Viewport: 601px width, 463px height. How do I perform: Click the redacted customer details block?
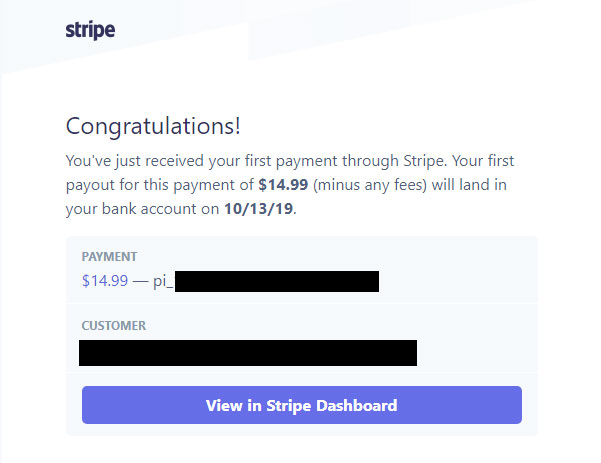[248, 353]
